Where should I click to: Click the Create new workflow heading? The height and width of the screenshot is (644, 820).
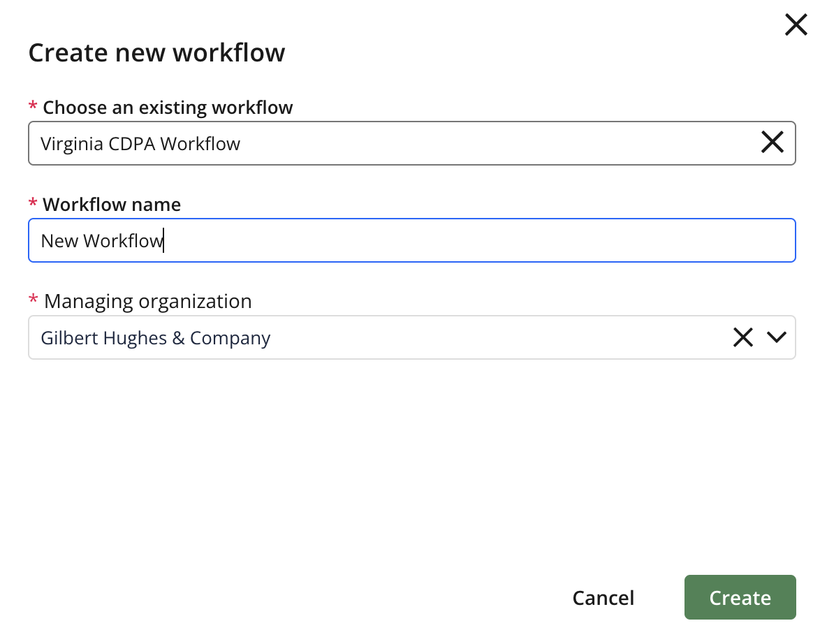pyautogui.click(x=156, y=53)
